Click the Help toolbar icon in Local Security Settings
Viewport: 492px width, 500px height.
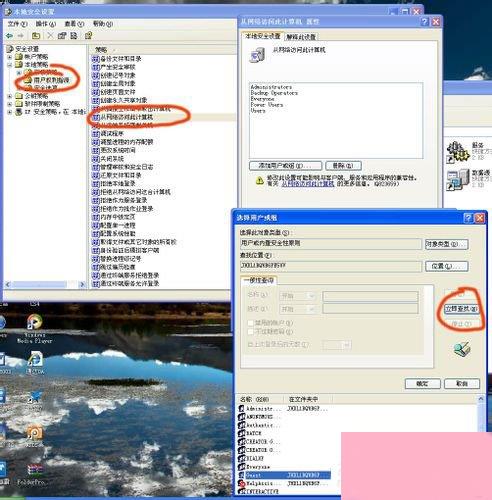point(88,35)
